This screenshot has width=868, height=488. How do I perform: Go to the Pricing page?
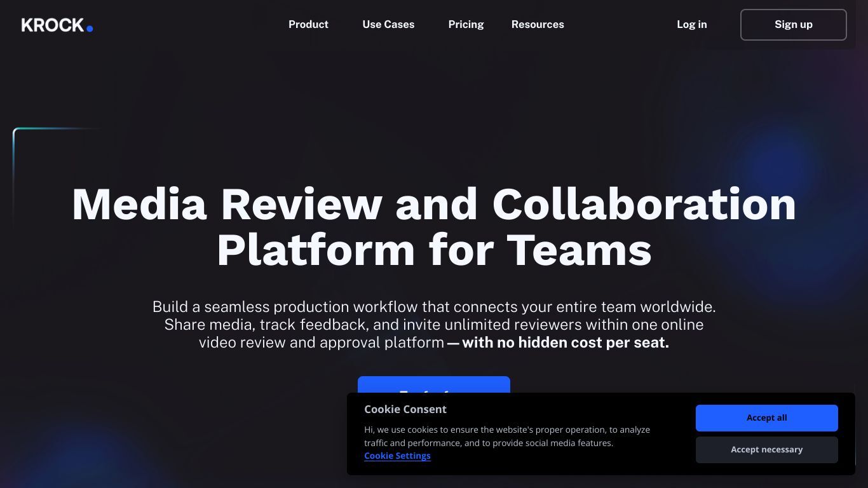[x=466, y=24]
